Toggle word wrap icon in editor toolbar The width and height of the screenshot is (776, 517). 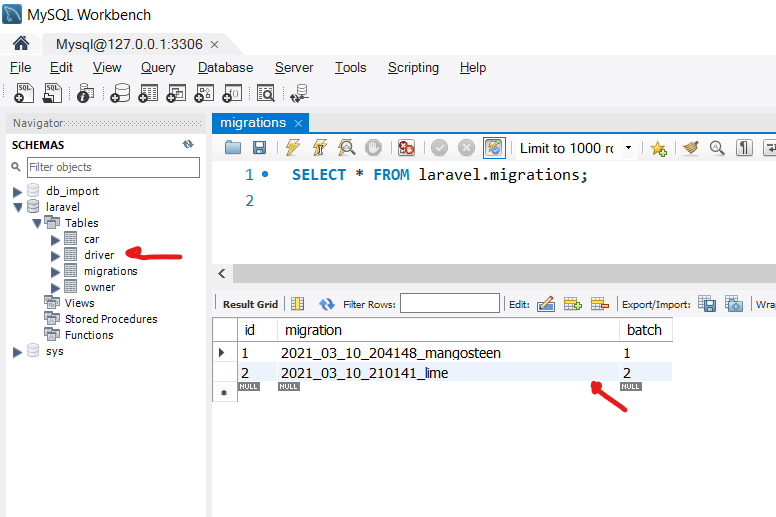pyautogui.click(x=769, y=147)
